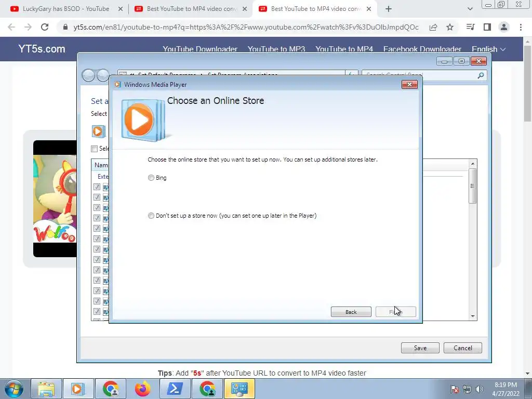
Task: Click the share page icon in address bar
Action: pyautogui.click(x=433, y=27)
